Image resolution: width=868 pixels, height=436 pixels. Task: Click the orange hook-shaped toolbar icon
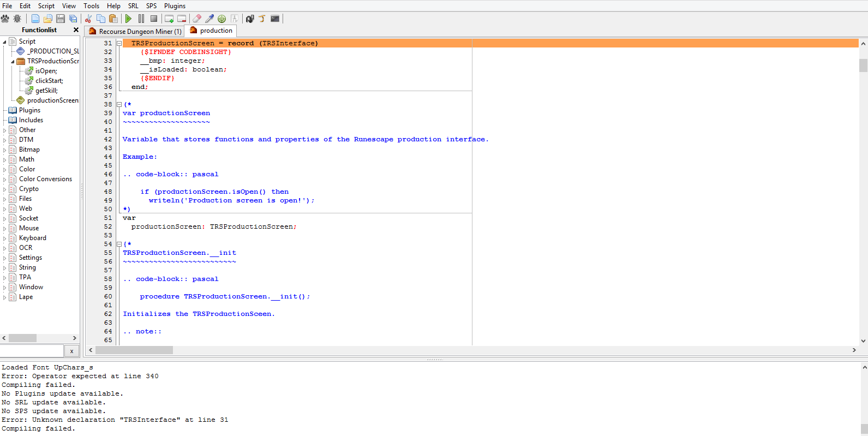pyautogui.click(x=262, y=19)
